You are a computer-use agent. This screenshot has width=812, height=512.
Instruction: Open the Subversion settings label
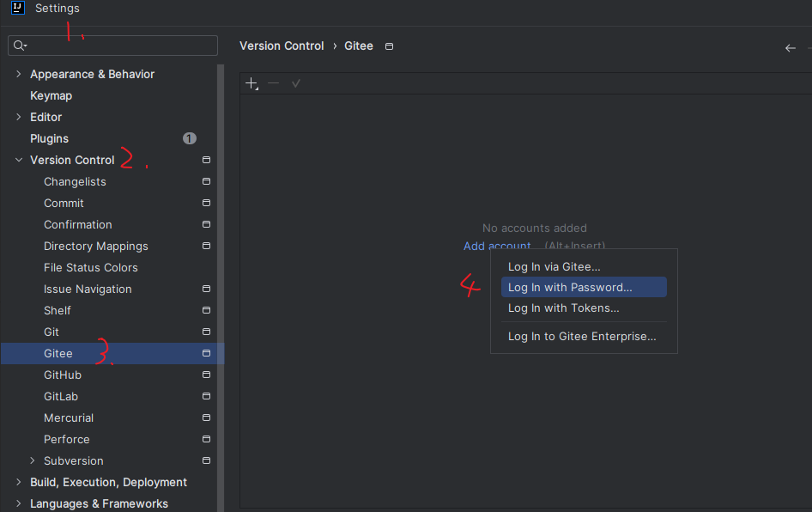pos(74,460)
